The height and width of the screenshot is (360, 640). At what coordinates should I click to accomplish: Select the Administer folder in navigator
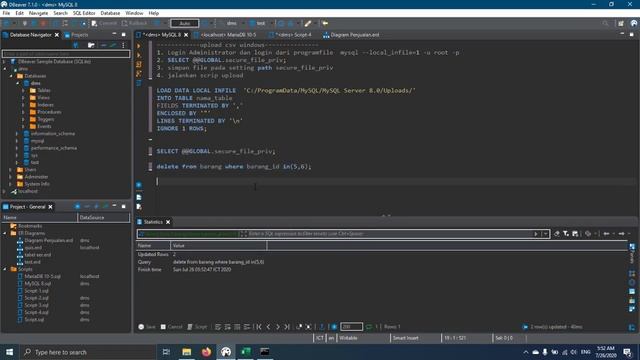[36, 177]
